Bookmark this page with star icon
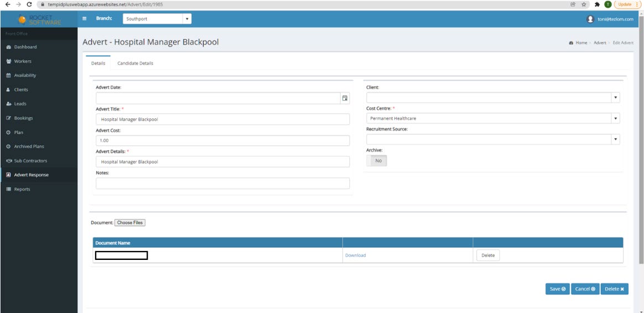Image resolution: width=644 pixels, height=313 pixels. point(584,4)
